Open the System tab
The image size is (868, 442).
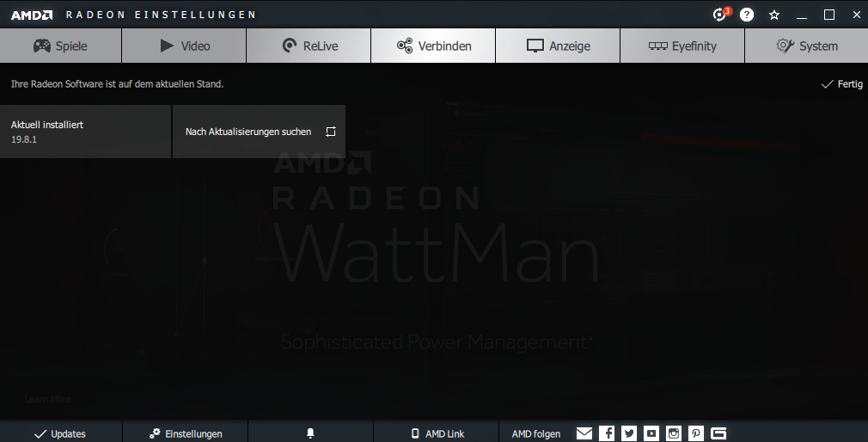[807, 46]
